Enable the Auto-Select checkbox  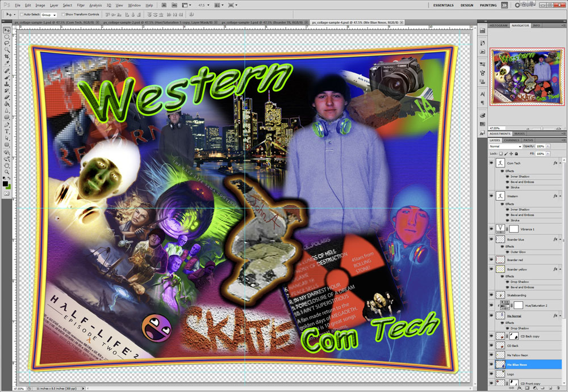22,14
